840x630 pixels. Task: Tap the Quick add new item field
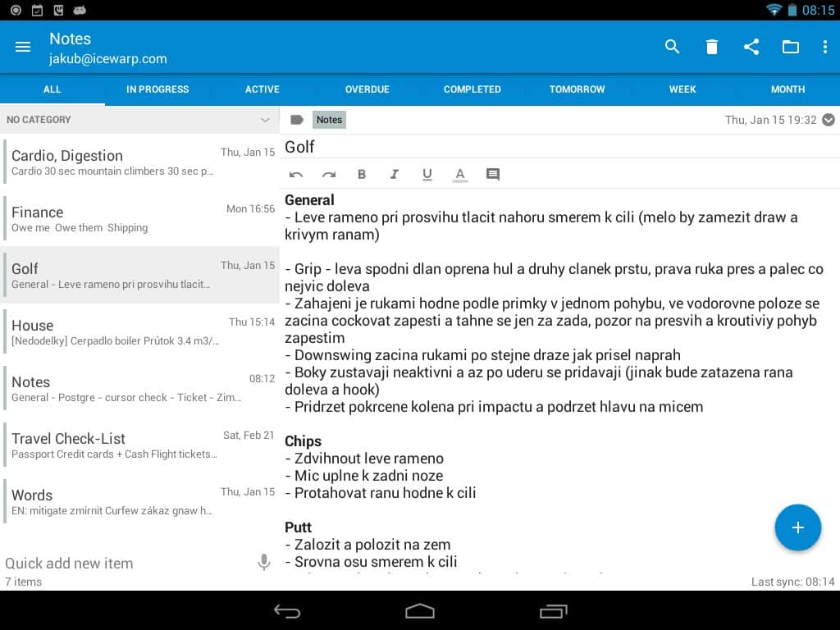(123, 563)
